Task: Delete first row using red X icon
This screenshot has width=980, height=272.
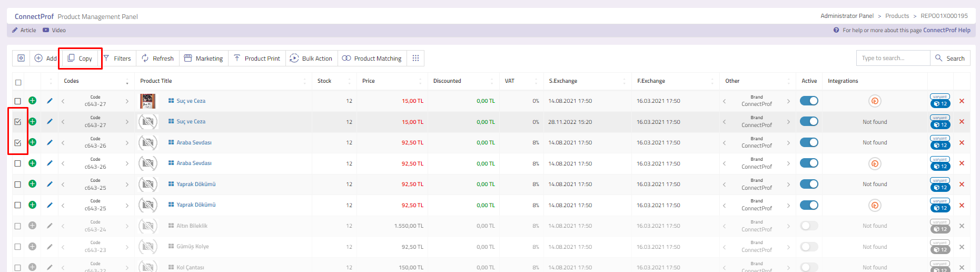Action: pos(962,101)
